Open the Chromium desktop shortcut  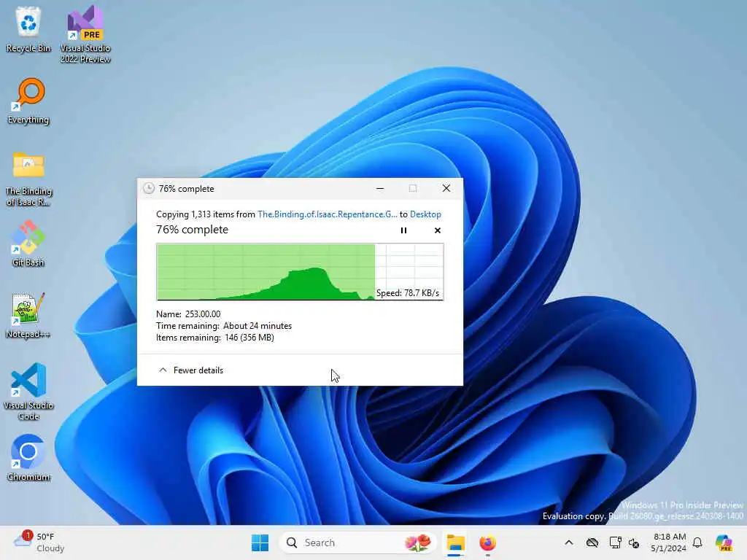pos(28,458)
